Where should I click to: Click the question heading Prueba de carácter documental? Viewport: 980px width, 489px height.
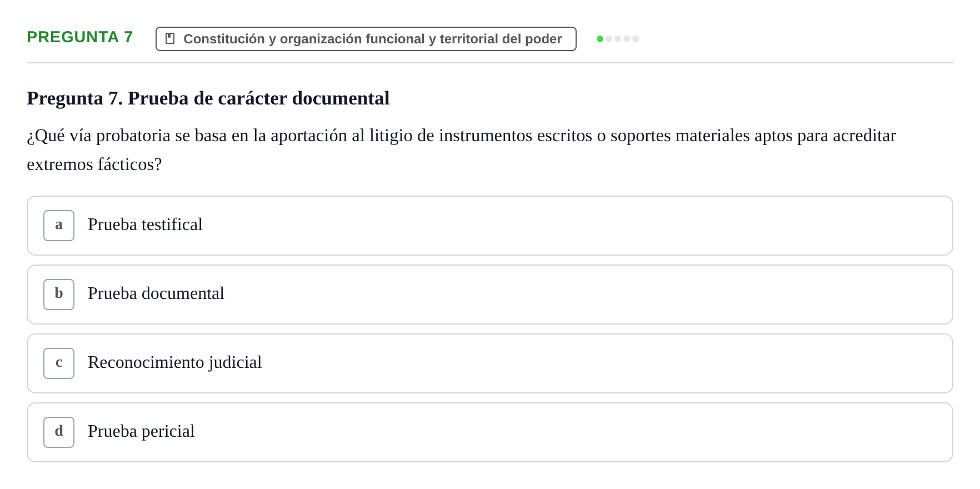[208, 98]
